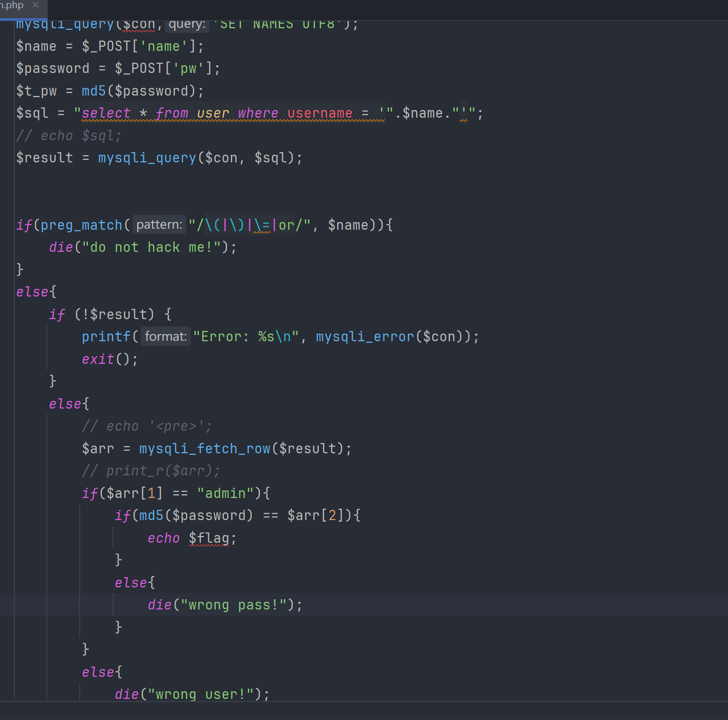
Task: Select the .php file tab
Action: [12, 5]
